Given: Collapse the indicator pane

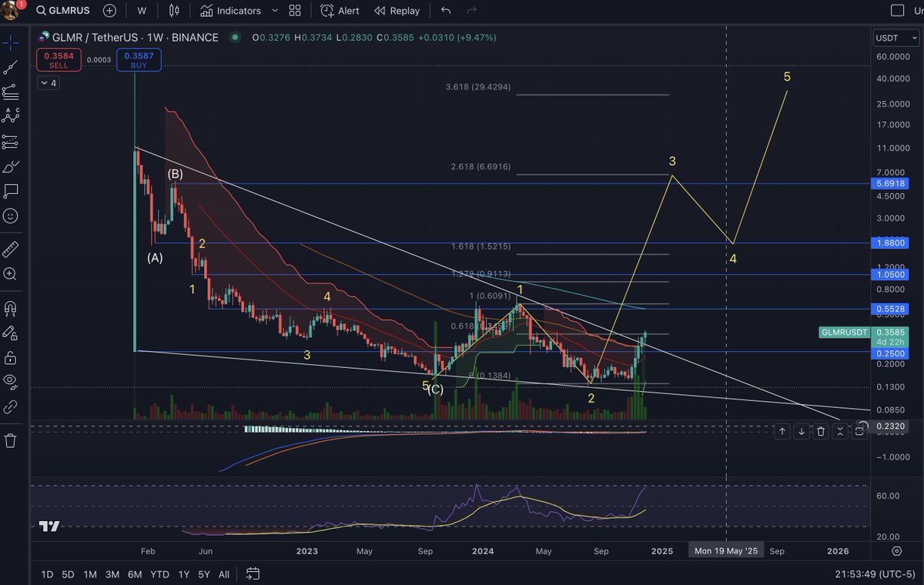Looking at the screenshot, I should (840, 431).
